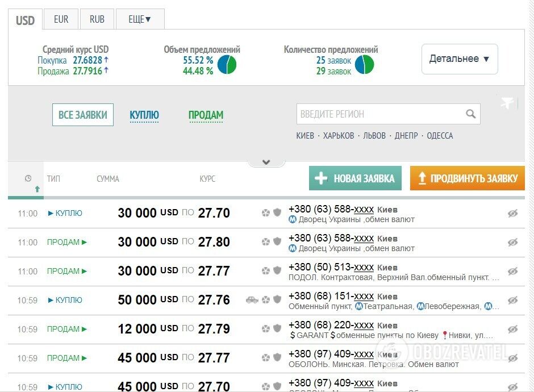Click the НОВАЯ ЗАЯВКА button
Screen dimensions: 534x392
(355, 178)
